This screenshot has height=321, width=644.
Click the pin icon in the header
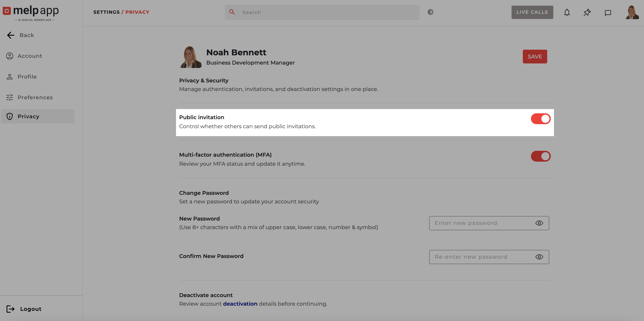(x=587, y=12)
